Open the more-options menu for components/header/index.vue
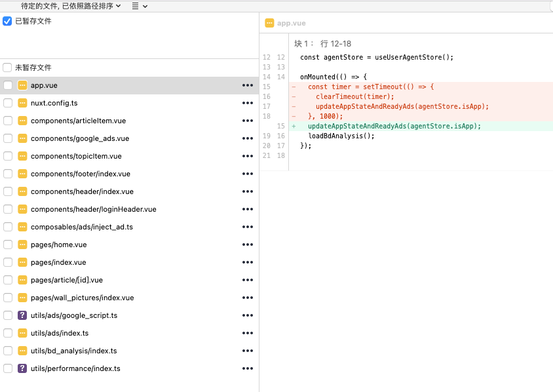553x392 pixels. 248,191
